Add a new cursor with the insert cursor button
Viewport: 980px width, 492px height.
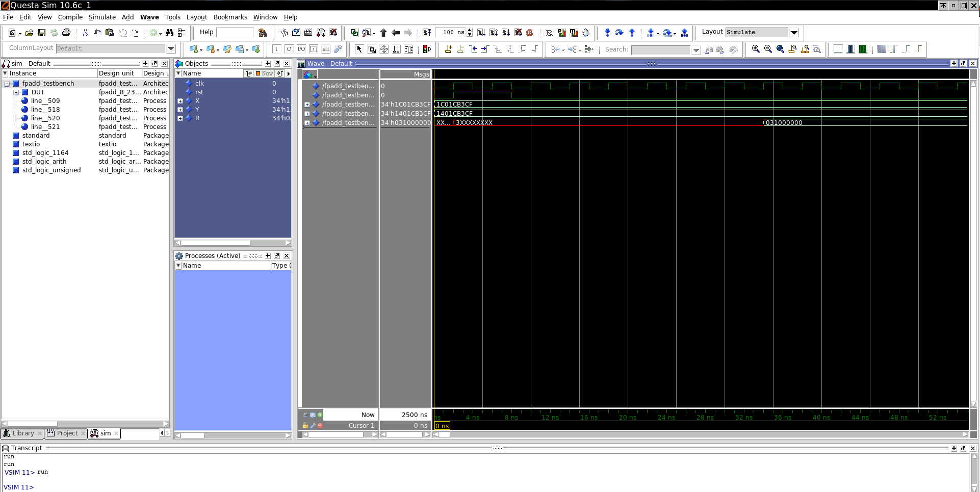pos(320,415)
